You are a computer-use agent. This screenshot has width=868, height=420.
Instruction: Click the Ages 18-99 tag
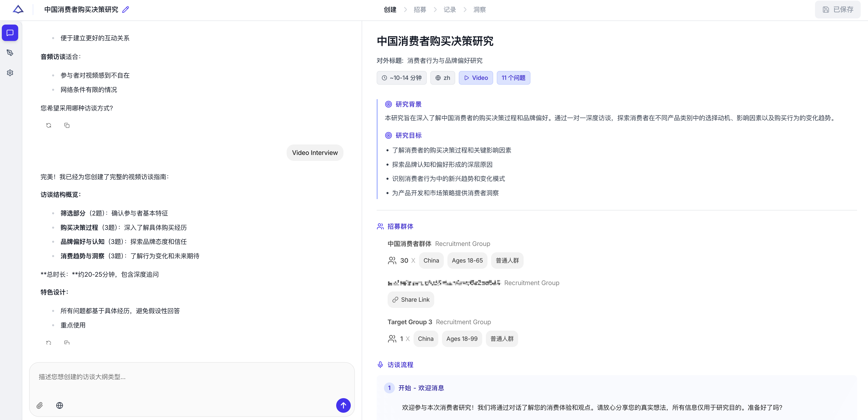click(462, 339)
